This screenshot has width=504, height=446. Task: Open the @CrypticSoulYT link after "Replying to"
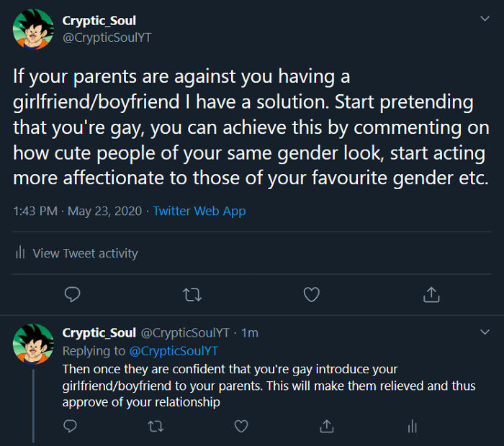coord(173,351)
